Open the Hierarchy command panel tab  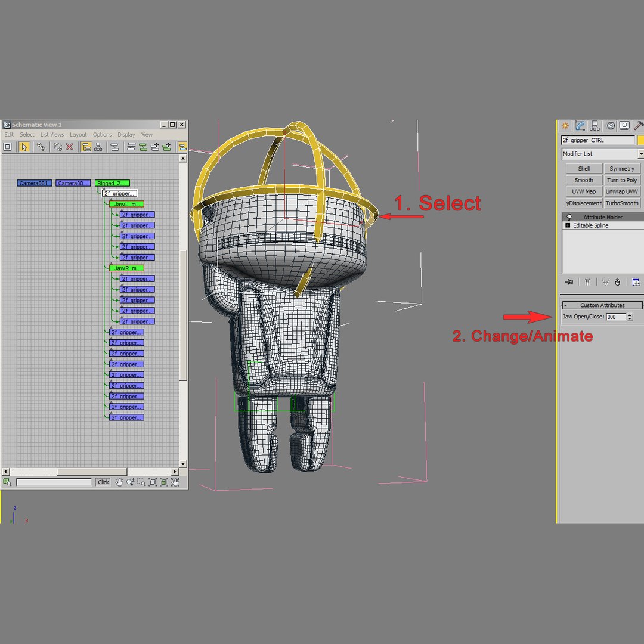pos(595,126)
